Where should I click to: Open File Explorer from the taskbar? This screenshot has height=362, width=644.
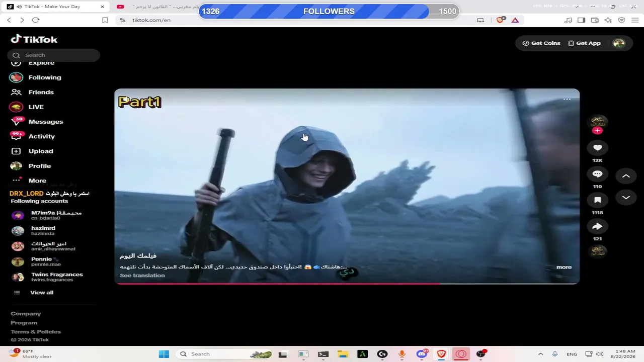point(343,354)
